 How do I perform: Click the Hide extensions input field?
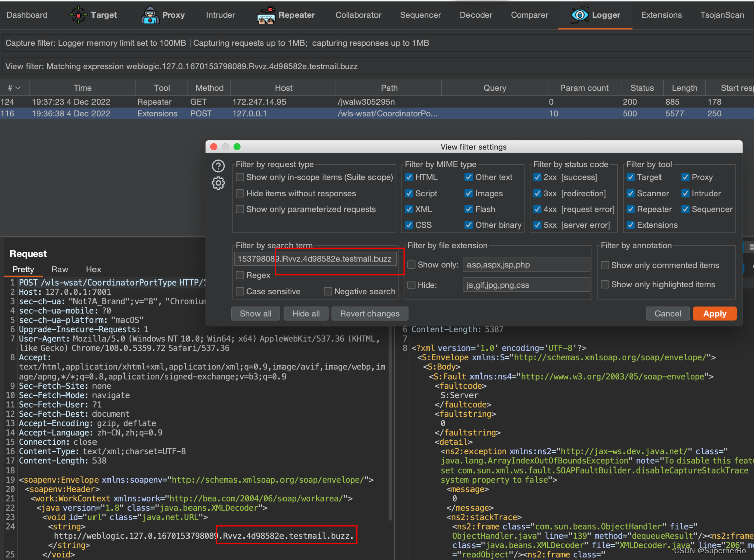pyautogui.click(x=526, y=285)
